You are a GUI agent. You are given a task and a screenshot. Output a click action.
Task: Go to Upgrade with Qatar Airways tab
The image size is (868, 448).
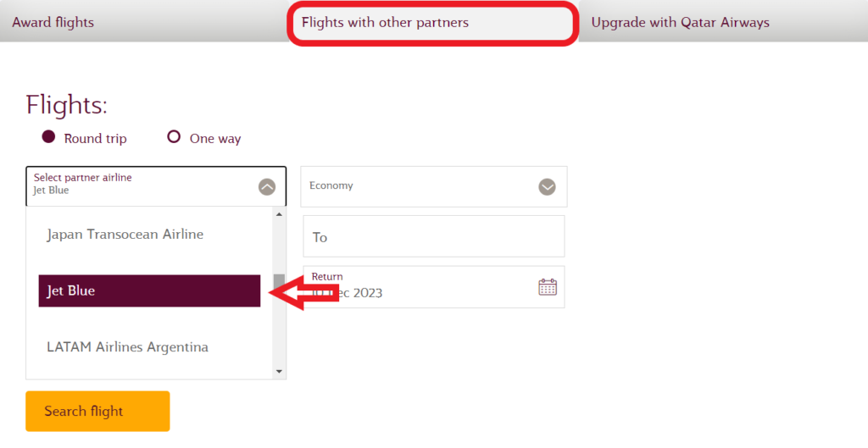pos(680,23)
